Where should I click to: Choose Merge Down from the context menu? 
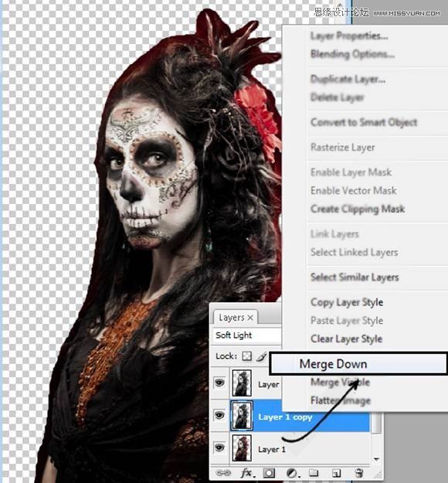358,364
